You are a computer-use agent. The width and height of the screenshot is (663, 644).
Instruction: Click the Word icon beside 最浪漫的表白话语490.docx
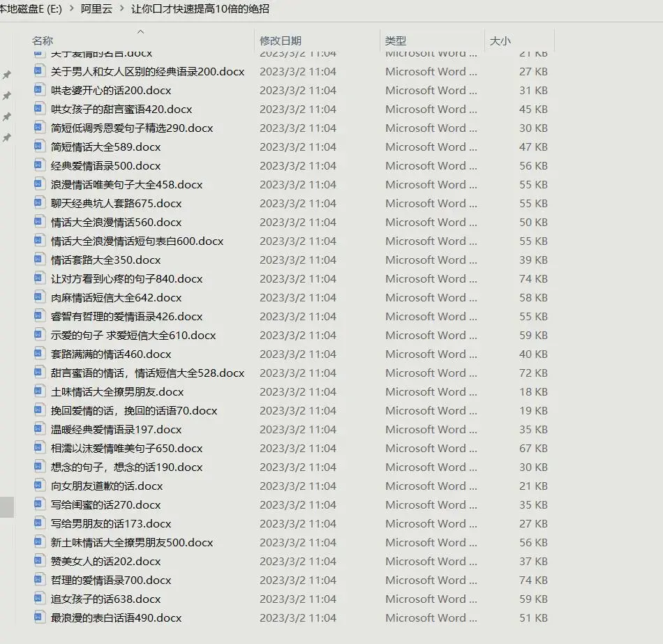[40, 617]
